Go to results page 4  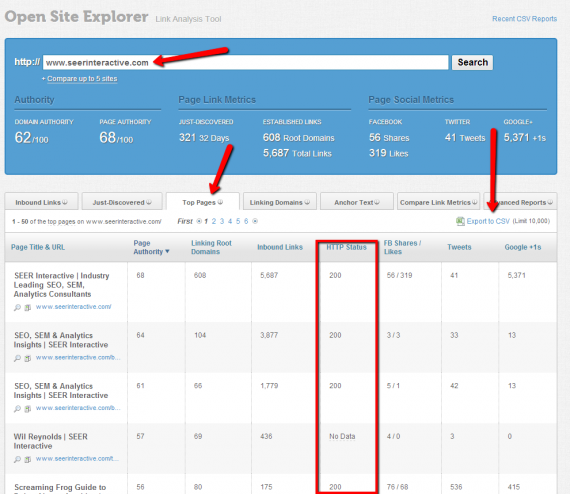coord(230,221)
